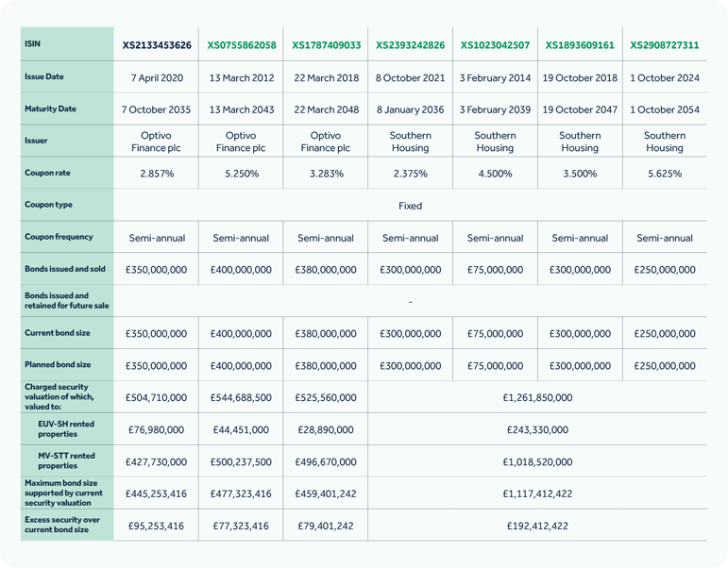
Task: Open the XS2393242826 ISIN link
Action: click(x=410, y=45)
